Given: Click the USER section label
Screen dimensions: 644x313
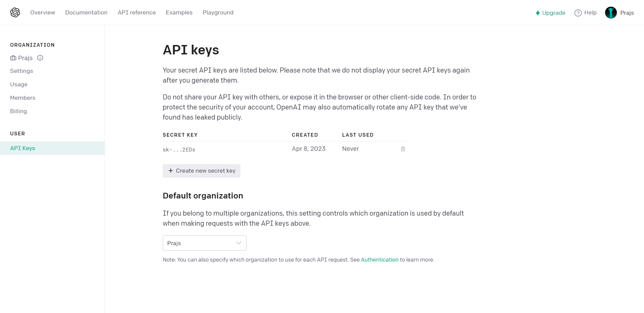Looking at the screenshot, I should [x=17, y=134].
